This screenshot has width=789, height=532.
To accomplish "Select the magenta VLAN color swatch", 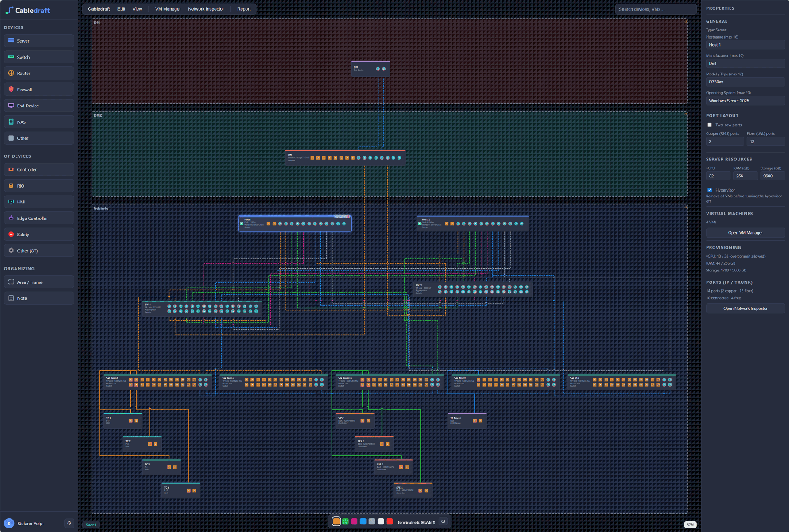I will [x=354, y=522].
